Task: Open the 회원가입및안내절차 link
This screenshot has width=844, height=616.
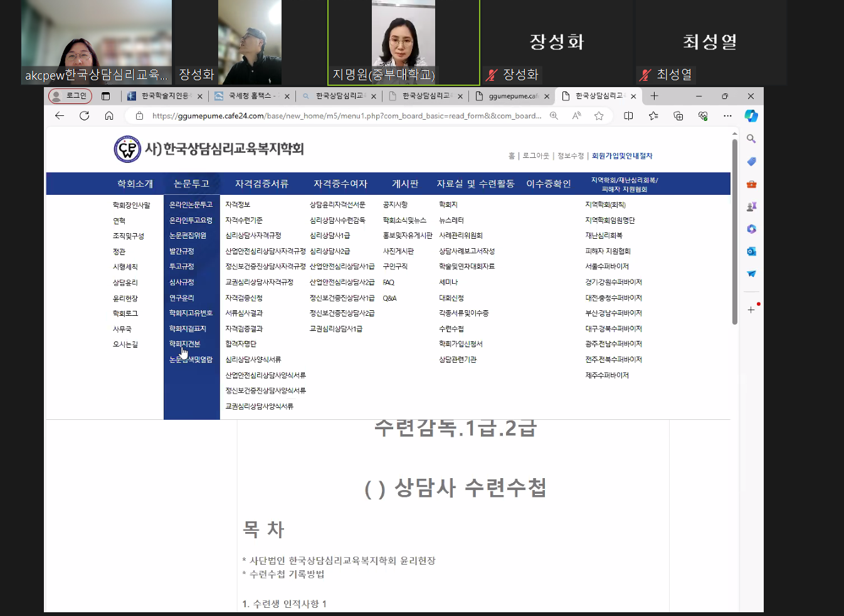Action: 622,156
